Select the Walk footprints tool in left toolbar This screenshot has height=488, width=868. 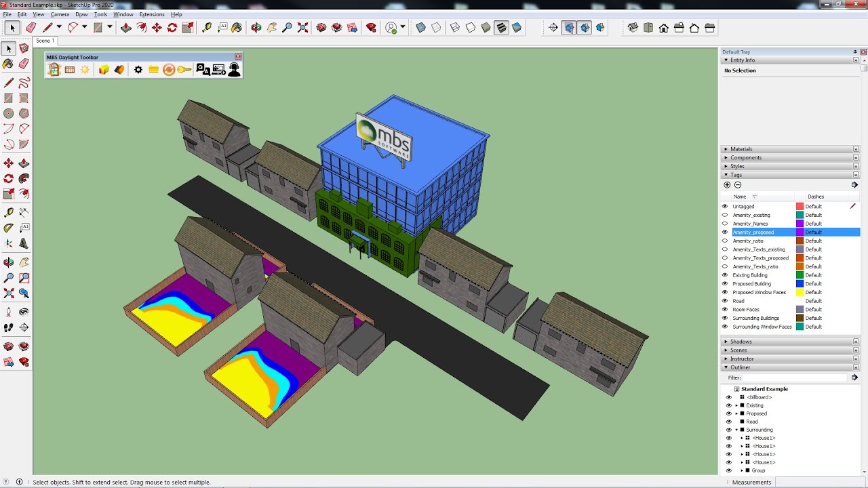click(9, 327)
